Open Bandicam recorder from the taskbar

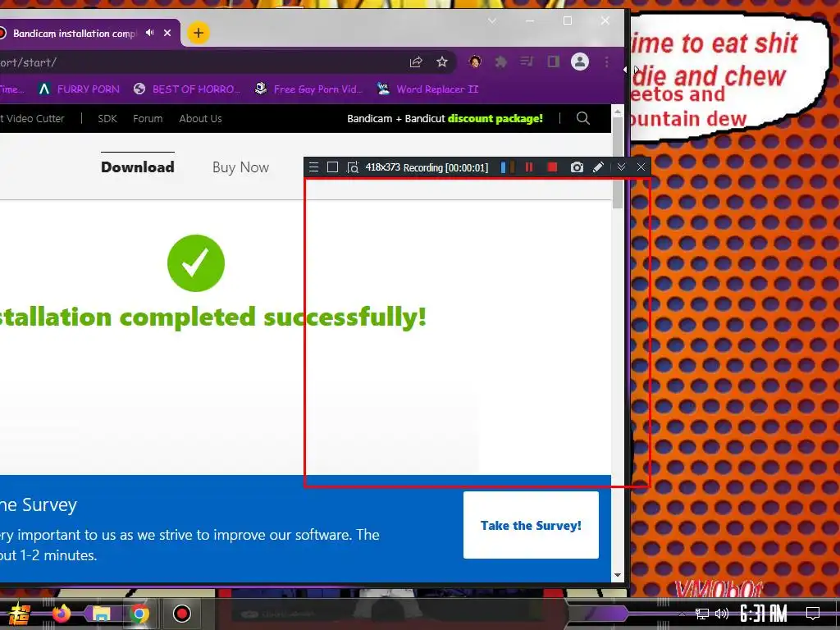tap(181, 614)
